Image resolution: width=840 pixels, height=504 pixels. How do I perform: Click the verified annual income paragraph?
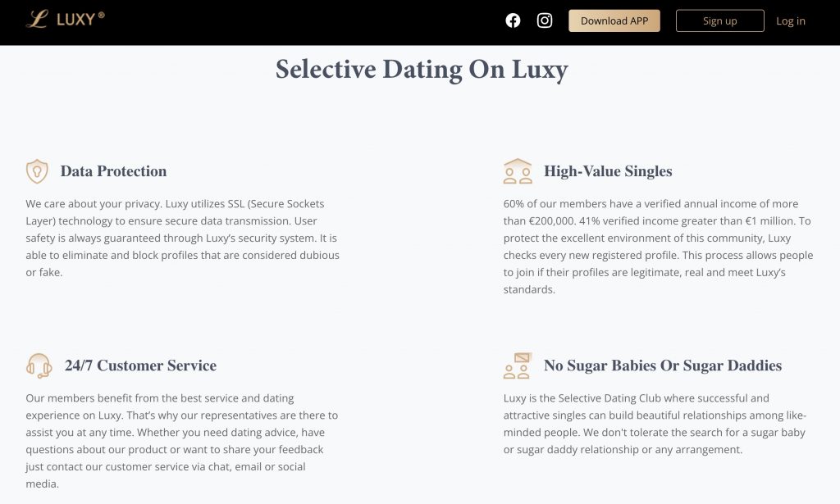point(659,247)
